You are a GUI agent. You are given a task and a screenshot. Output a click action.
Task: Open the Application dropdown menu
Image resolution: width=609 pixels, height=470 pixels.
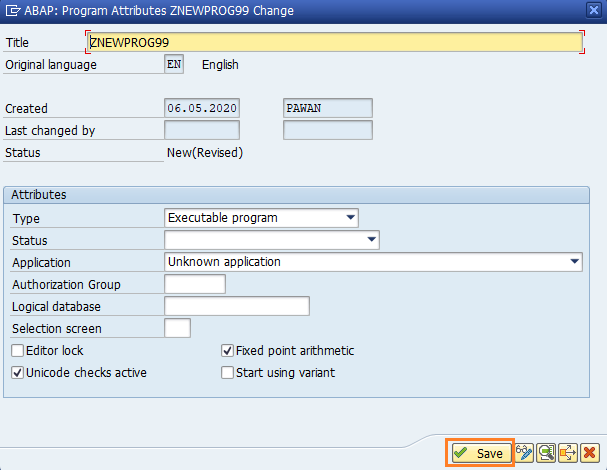(x=574, y=262)
